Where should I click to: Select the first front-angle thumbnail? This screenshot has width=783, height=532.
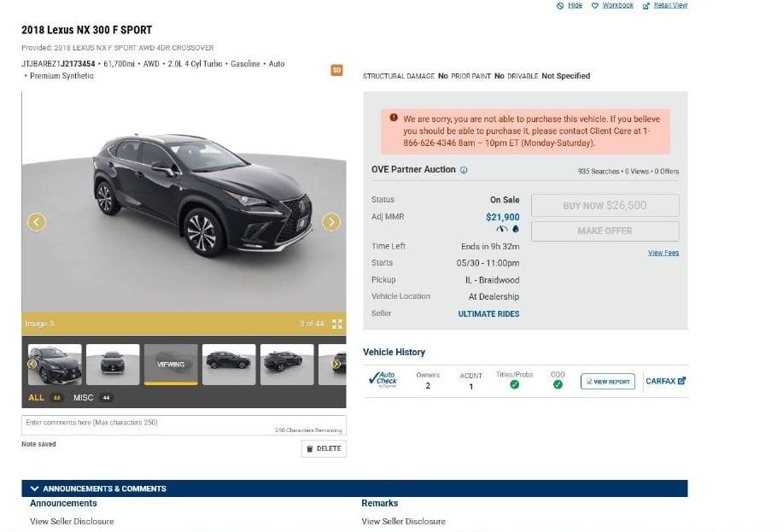pyautogui.click(x=55, y=364)
